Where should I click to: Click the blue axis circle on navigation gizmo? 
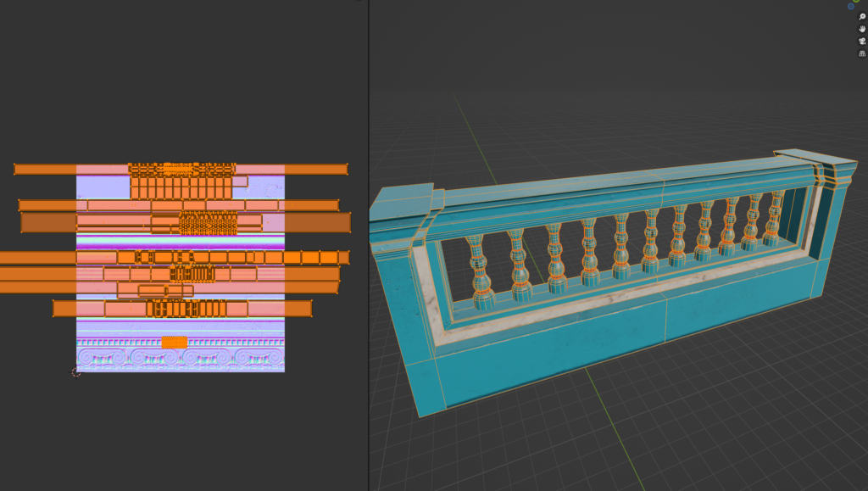point(851,6)
